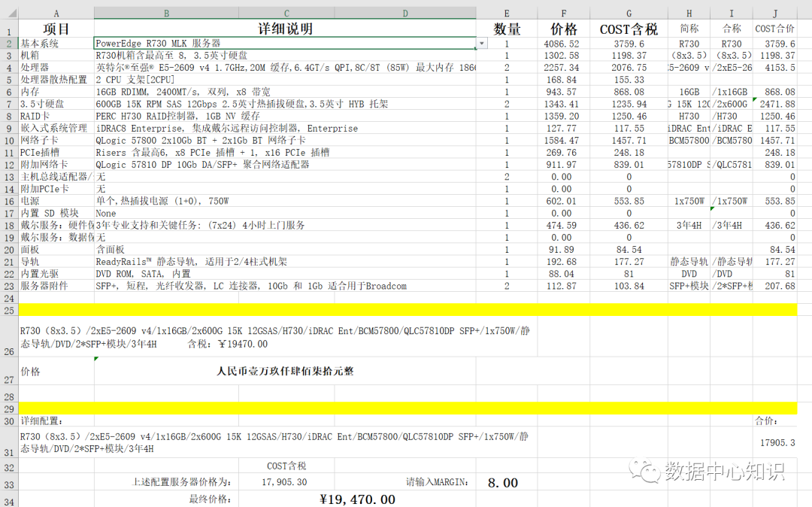812x507 pixels.
Task: Select column E header
Action: tap(507, 14)
